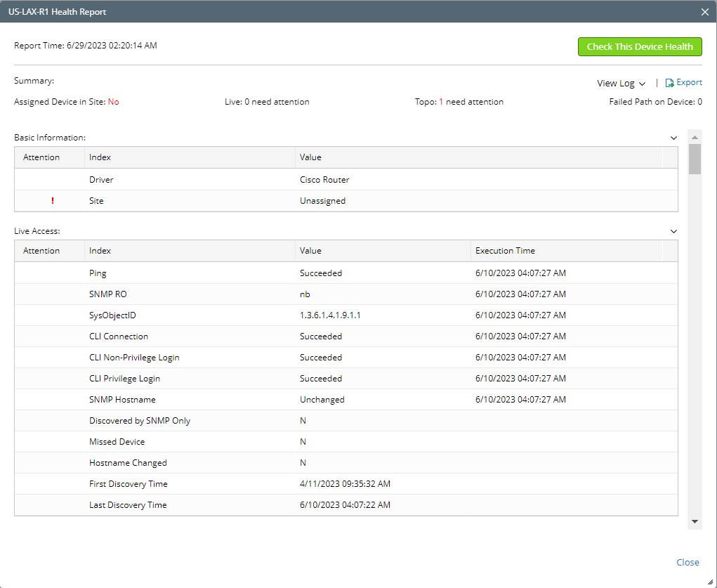
Task: Select the CLI Privilege Login row
Action: click(x=124, y=379)
